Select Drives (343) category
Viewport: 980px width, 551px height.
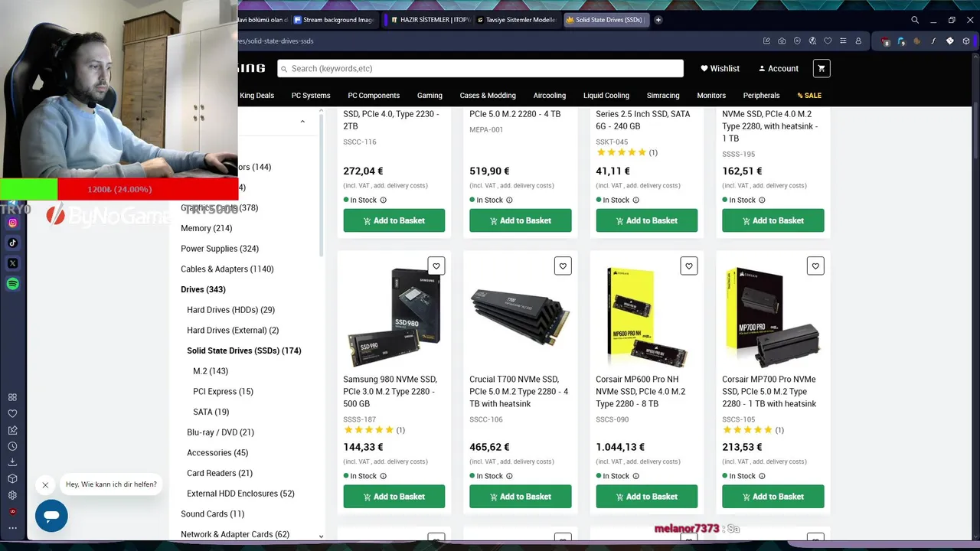point(203,289)
